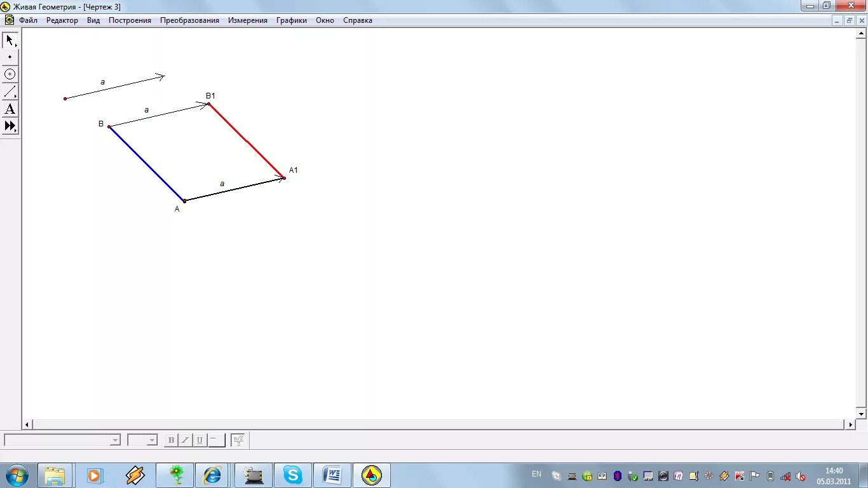Open the Графики menu
This screenshot has height=488, width=868.
point(292,20)
